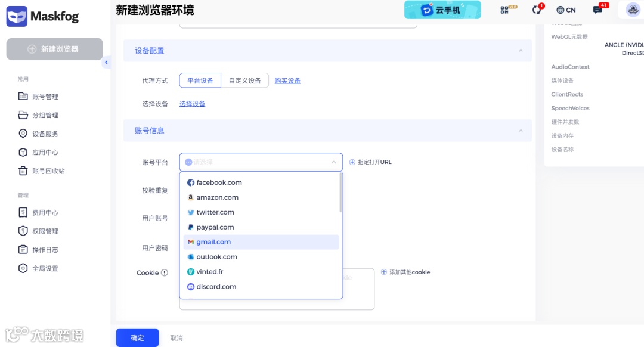Open 账号管理 in the sidebar

point(38,97)
